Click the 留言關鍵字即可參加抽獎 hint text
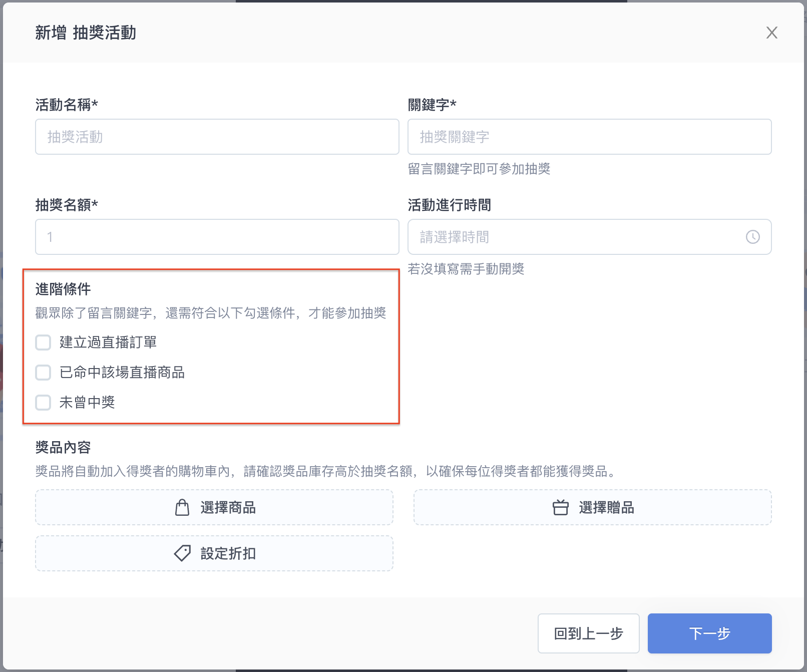 [x=479, y=169]
